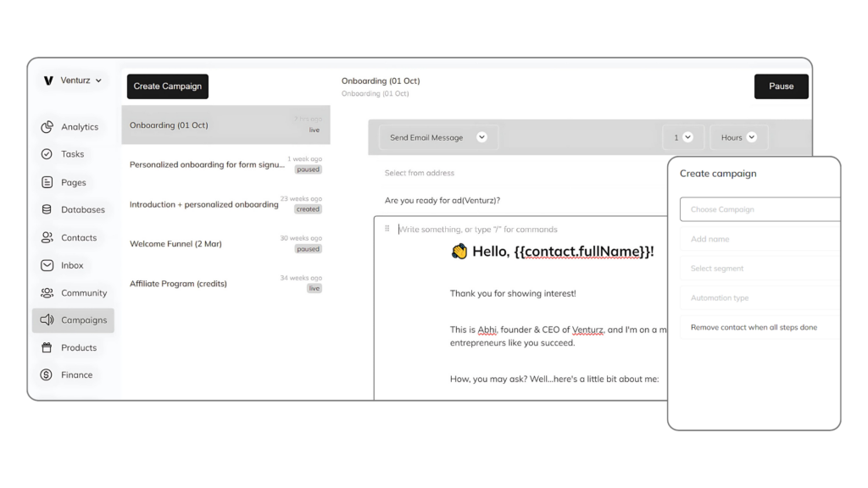The width and height of the screenshot is (868, 488).
Task: Click the Finance dollar icon
Action: point(47,374)
